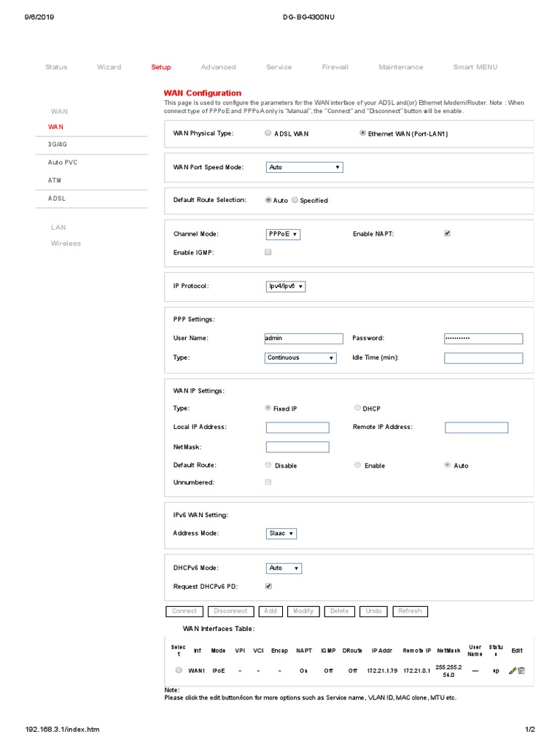
Task: Open the Auto PVC sidebar page
Action: 63,163
